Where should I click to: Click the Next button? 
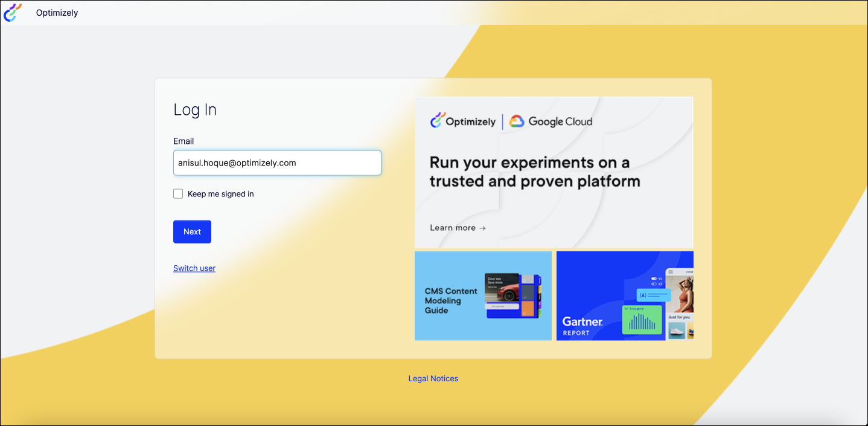pos(192,232)
